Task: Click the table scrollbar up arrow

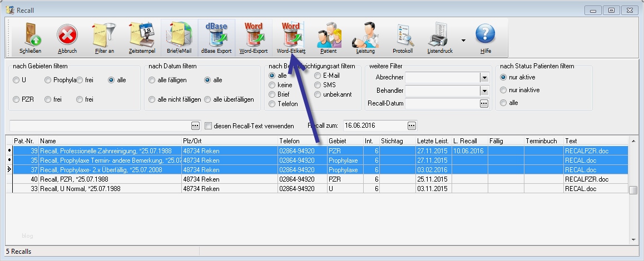Action: point(633,141)
